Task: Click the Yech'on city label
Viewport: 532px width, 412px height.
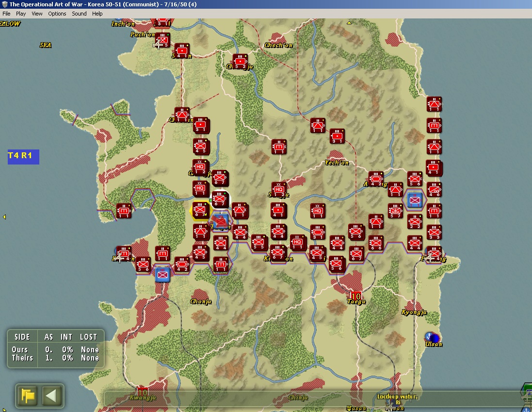Action: [337, 163]
